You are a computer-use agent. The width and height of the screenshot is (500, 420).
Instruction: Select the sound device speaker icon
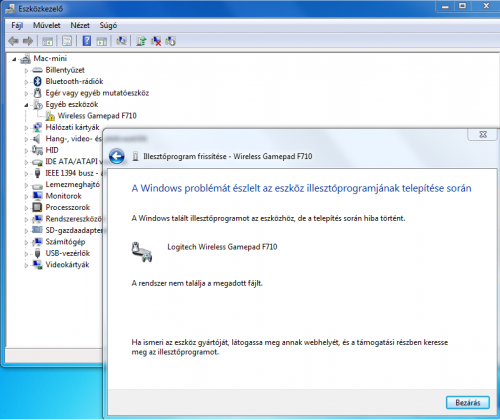click(37, 139)
